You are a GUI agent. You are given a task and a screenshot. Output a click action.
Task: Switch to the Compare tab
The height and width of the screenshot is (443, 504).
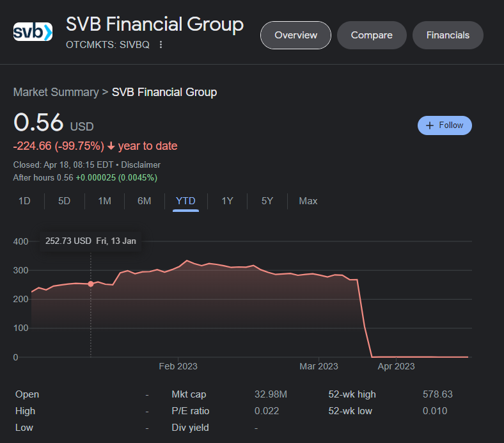point(372,35)
